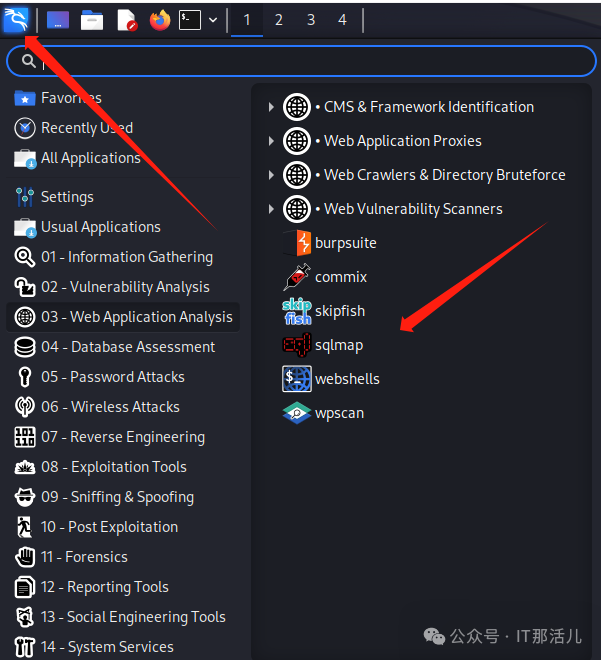Open the terminal emulator panel icon
The width and height of the screenshot is (601, 660).
point(190,20)
